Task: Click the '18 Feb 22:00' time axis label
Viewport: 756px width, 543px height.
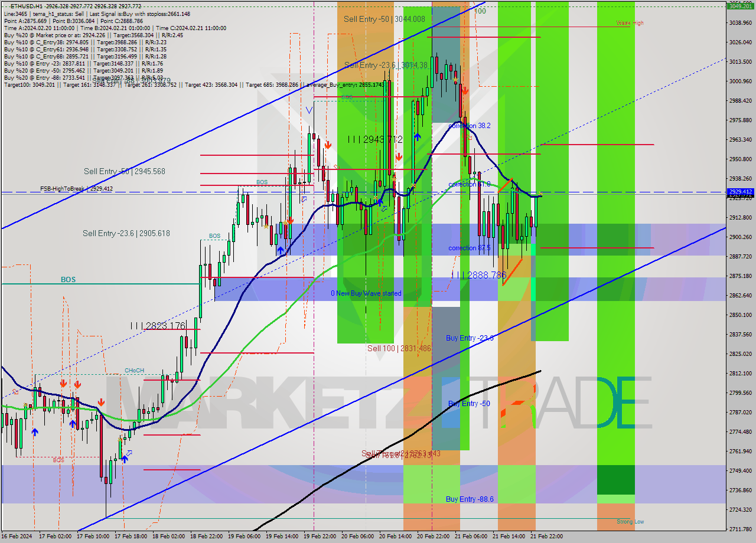Action: click(x=207, y=537)
